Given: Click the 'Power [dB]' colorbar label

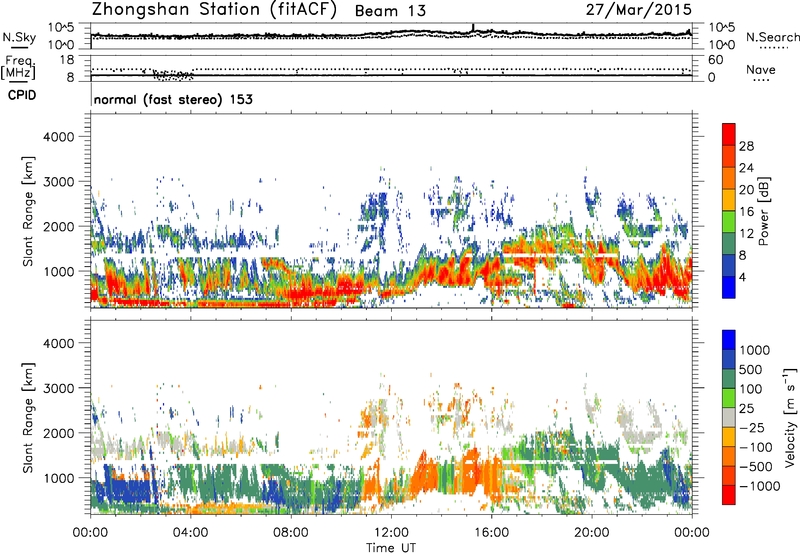Looking at the screenshot, I should (x=763, y=211).
